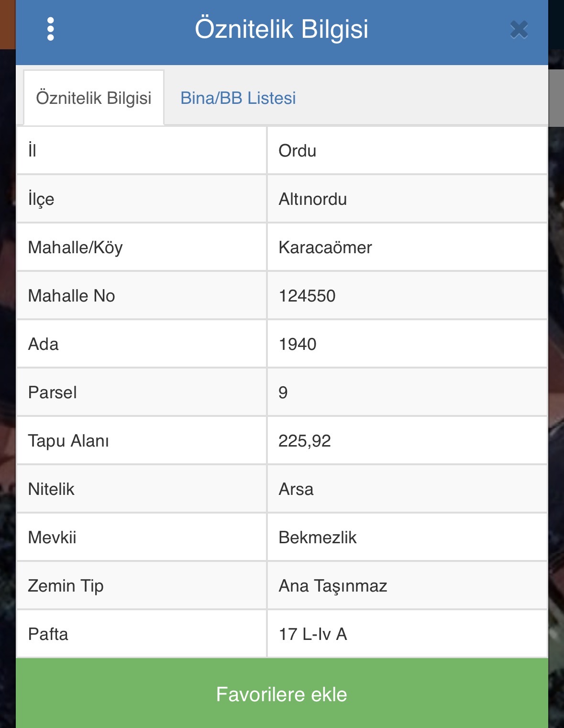
Task: Select the Nitelik value Arsa
Action: click(x=296, y=489)
